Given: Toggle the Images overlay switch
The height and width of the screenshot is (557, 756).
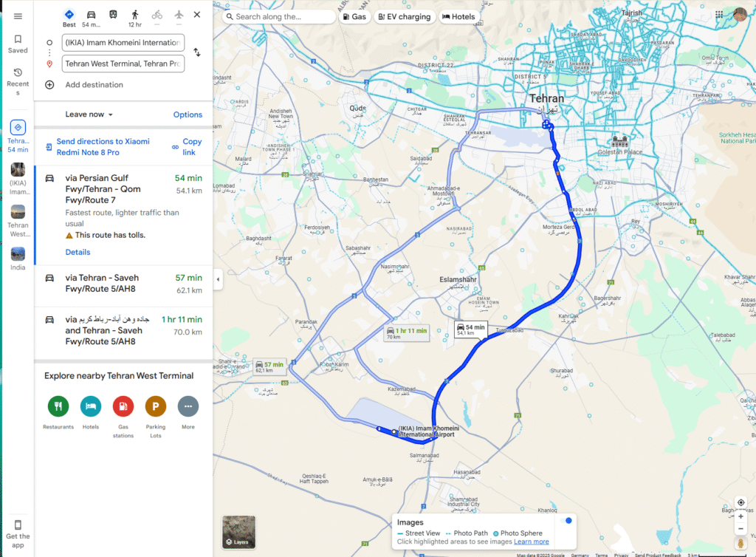Looking at the screenshot, I should pos(566,521).
